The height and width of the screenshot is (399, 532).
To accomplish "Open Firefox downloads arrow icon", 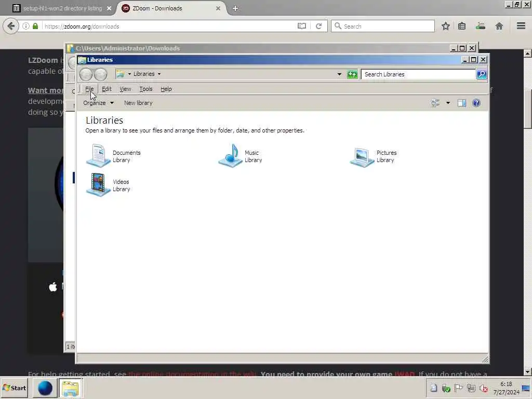I will 481,26.
